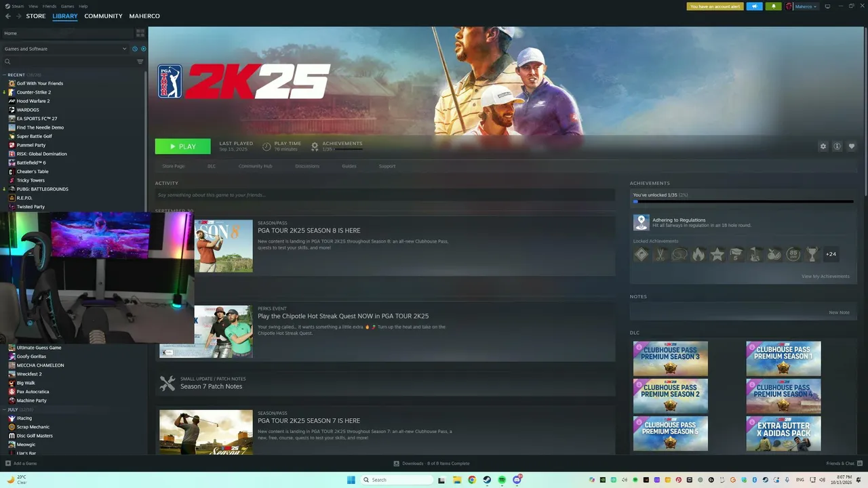The image size is (868, 488).
Task: Collapse the RECENT games section
Action: 4,75
